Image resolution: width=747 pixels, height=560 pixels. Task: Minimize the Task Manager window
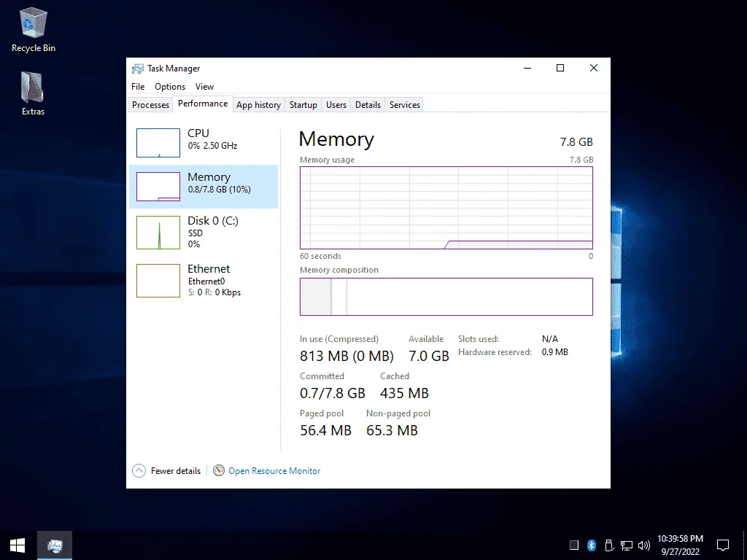pos(527,68)
